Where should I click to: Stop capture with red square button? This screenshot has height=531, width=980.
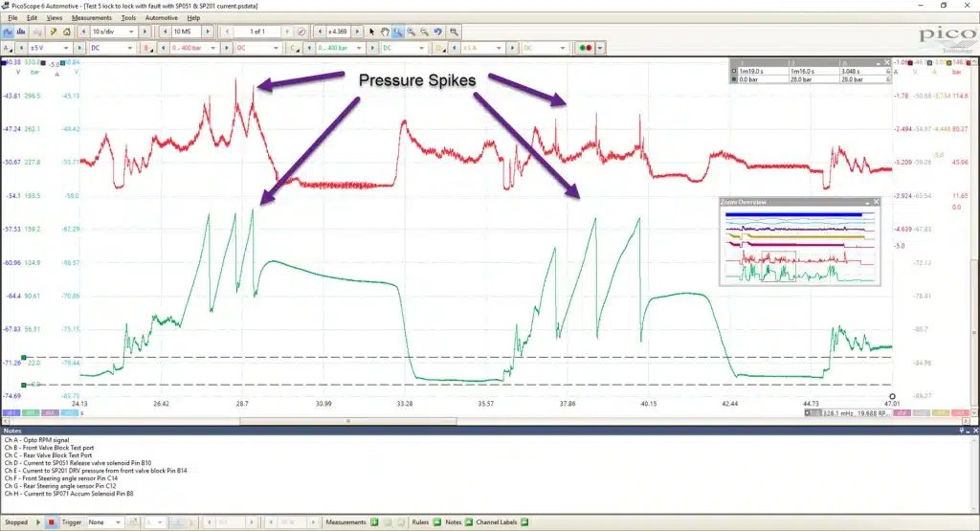[x=52, y=522]
